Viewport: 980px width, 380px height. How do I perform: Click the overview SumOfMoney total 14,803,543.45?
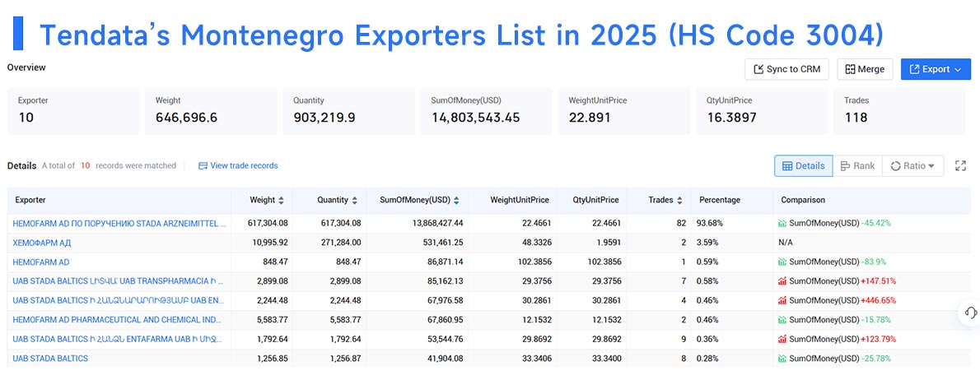pyautogui.click(x=476, y=118)
